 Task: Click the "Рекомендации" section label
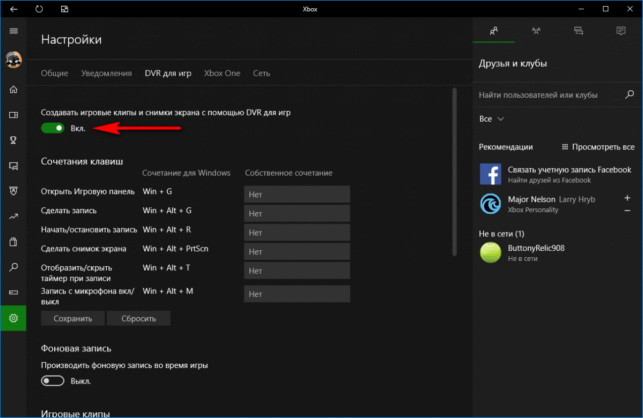506,147
